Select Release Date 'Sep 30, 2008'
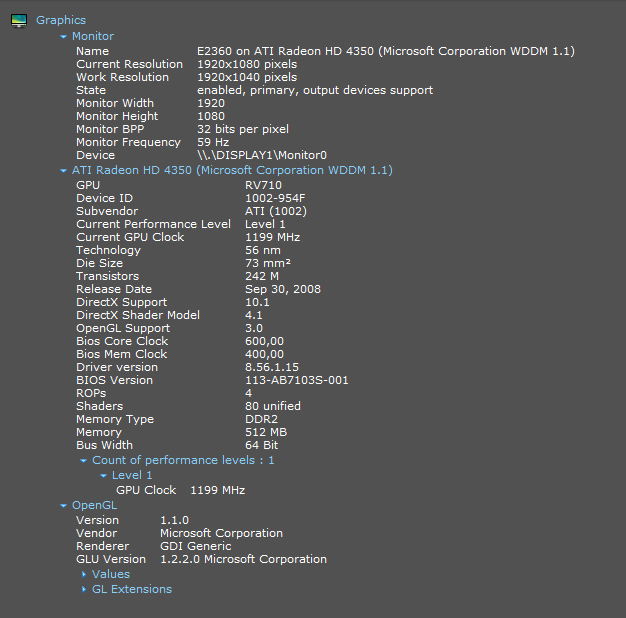 [x=283, y=289]
